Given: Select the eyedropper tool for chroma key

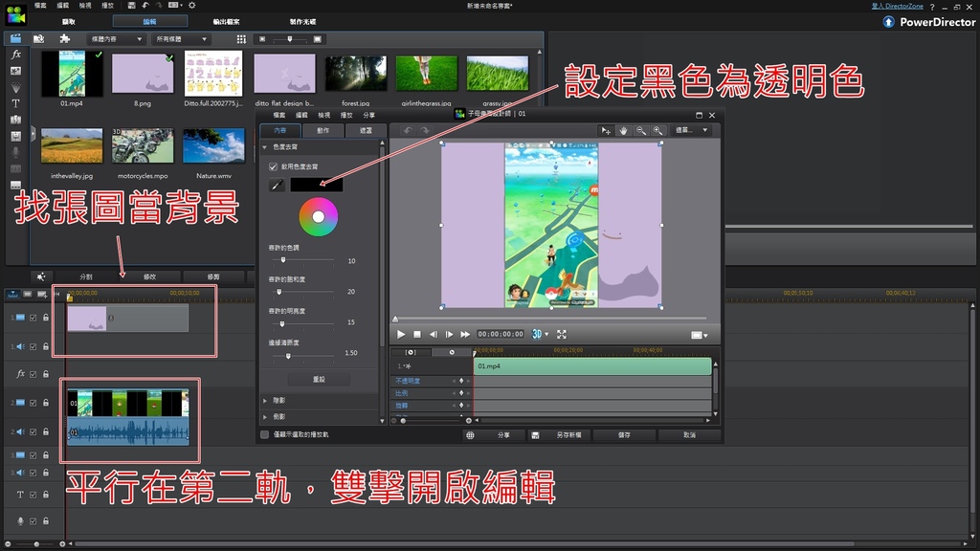Looking at the screenshot, I should (276, 185).
